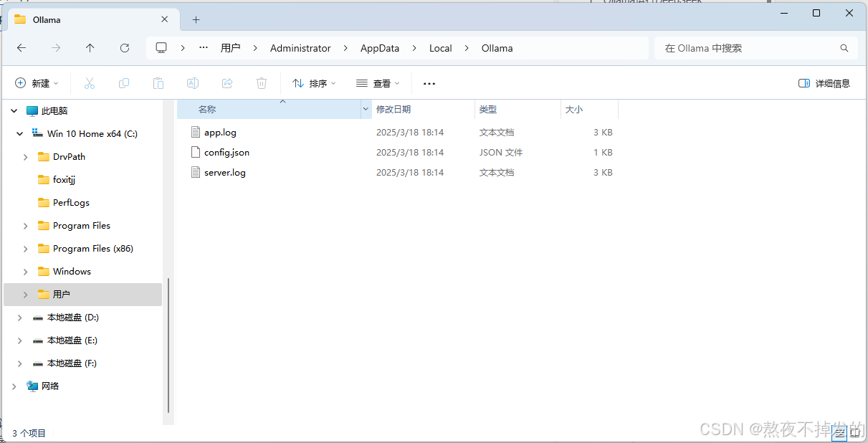Expand 本地磁盘 (D:) drive node

(20, 318)
